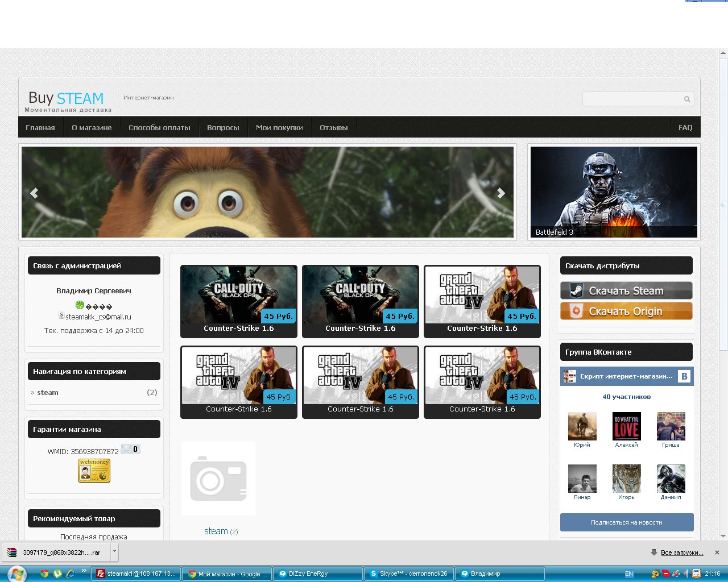728x582 pixels.
Task: Click the Battlefield 3 featured banner
Action: pos(614,192)
